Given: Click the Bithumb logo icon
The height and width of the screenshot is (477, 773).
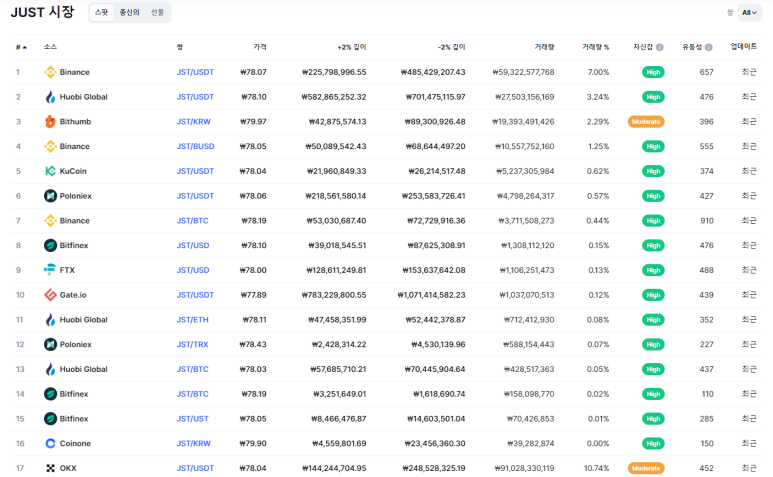Looking at the screenshot, I should (x=50, y=122).
